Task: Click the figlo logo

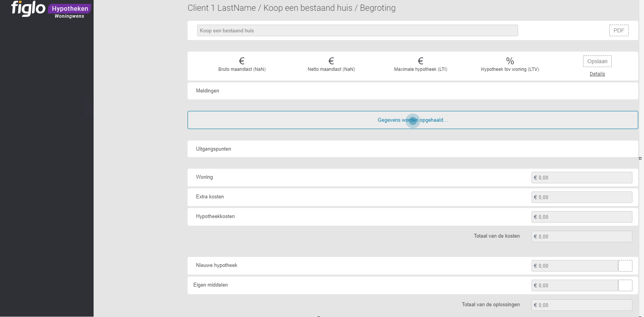Action: click(28, 8)
